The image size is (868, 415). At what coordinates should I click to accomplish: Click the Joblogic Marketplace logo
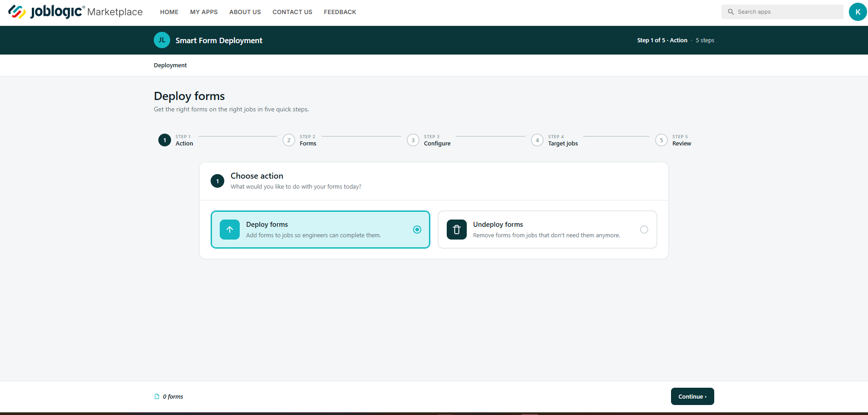pyautogui.click(x=76, y=12)
